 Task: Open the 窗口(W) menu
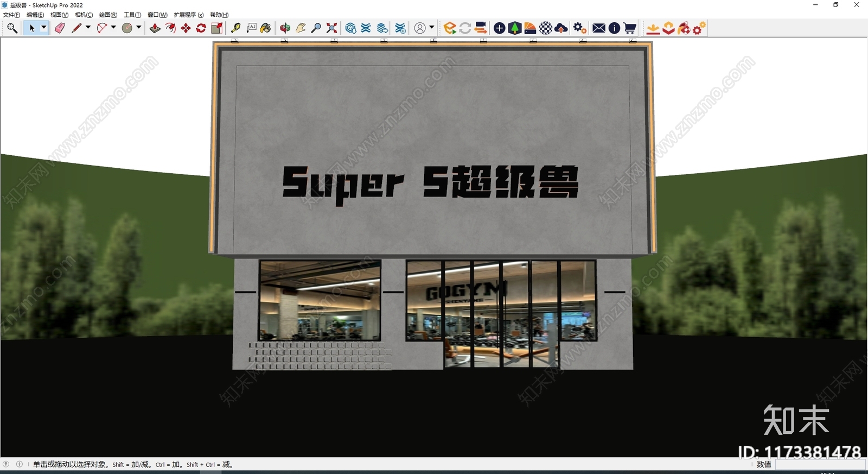[157, 15]
